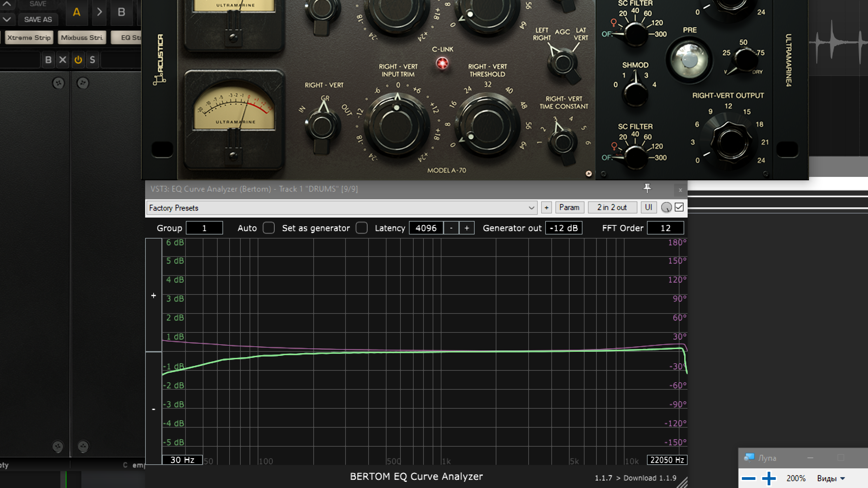Viewport: 868px width, 488px height.
Task: Uncheck the plugin bypass checkbox
Action: (x=679, y=207)
